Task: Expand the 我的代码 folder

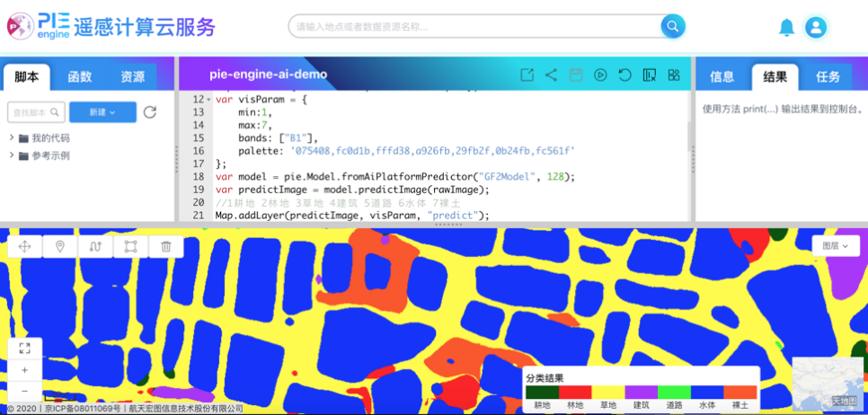Action: click(13, 138)
